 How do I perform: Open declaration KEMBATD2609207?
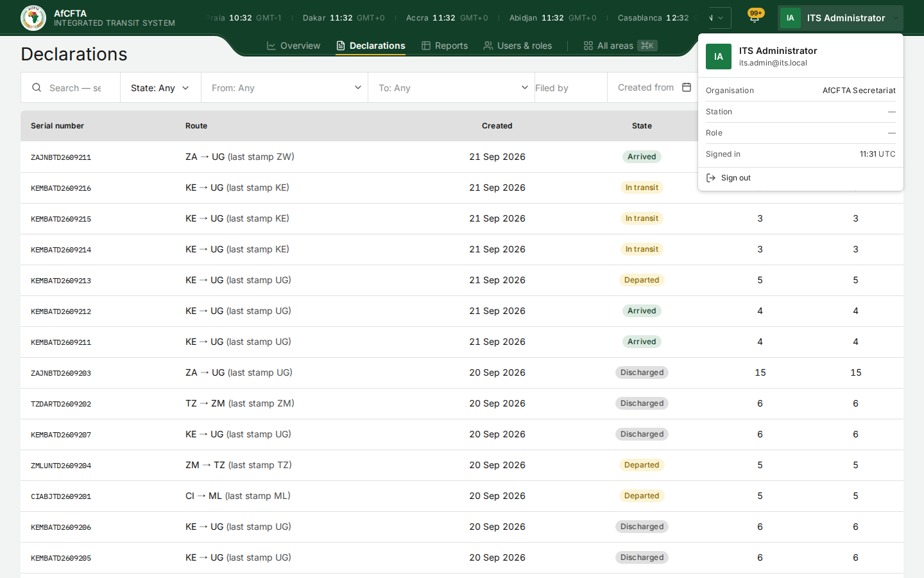point(61,435)
